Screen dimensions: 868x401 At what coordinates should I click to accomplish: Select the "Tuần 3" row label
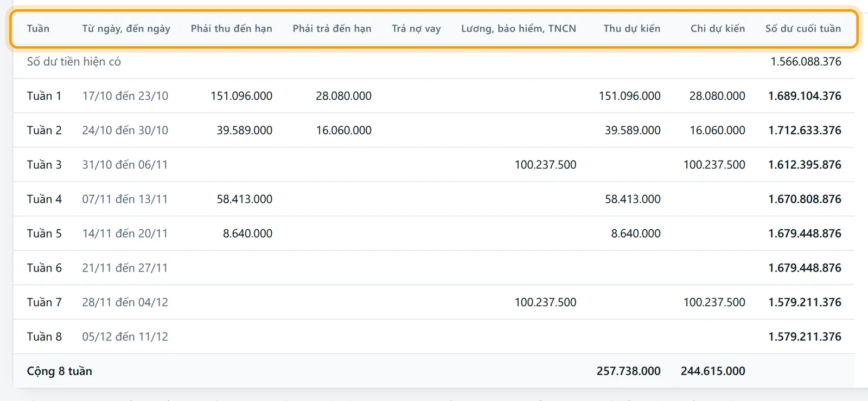(44, 165)
